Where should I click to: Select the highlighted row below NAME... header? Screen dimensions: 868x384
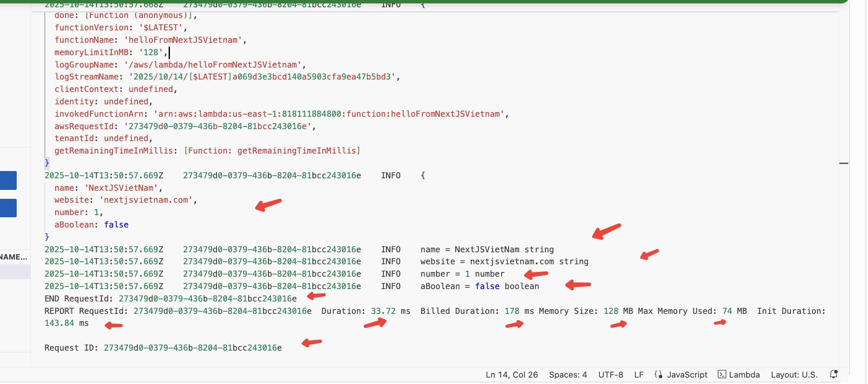pos(15,272)
